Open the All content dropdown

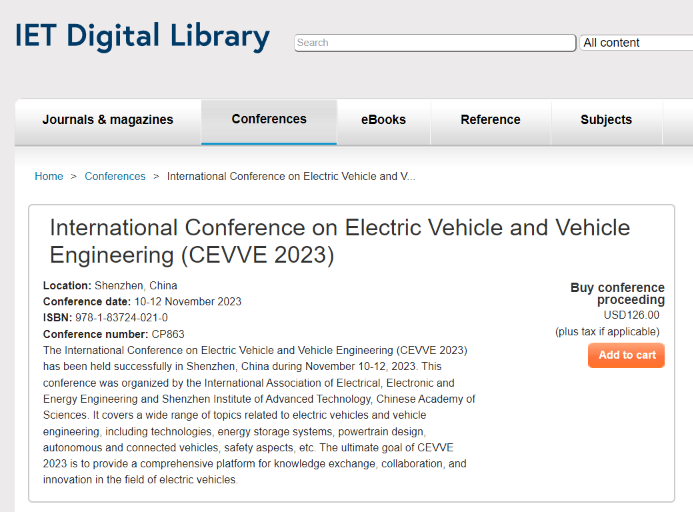point(636,43)
